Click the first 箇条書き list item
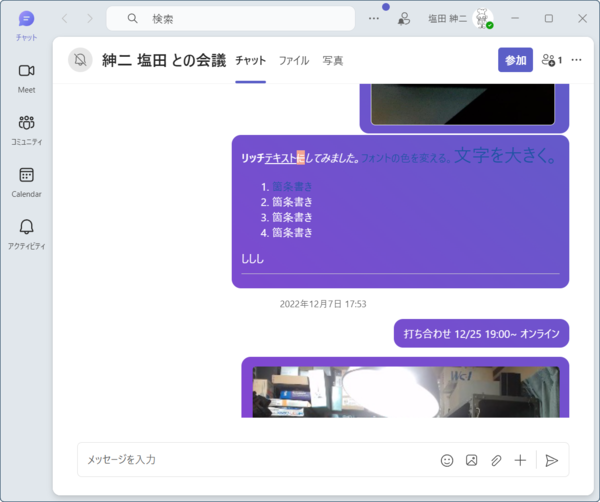This screenshot has width=600, height=502. click(x=292, y=187)
